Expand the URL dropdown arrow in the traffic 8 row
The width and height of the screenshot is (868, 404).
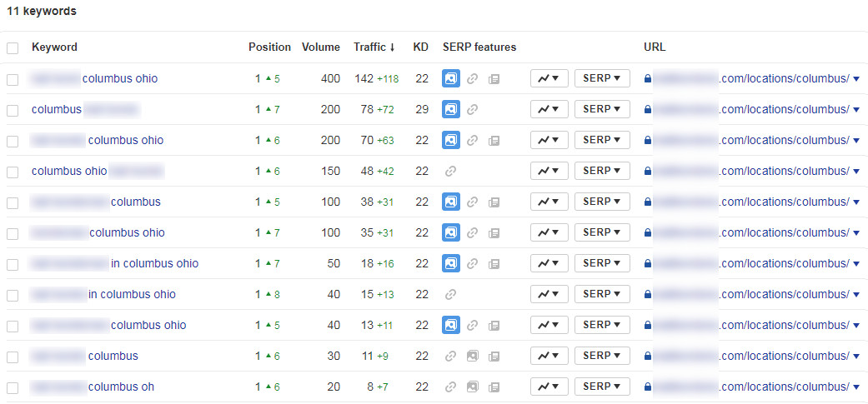tap(856, 387)
